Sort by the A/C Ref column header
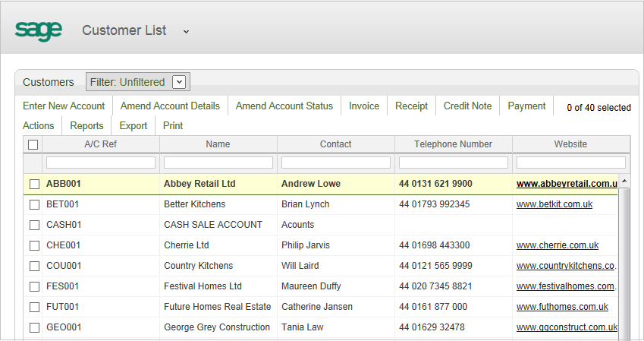This screenshot has height=341, width=644. tap(101, 144)
